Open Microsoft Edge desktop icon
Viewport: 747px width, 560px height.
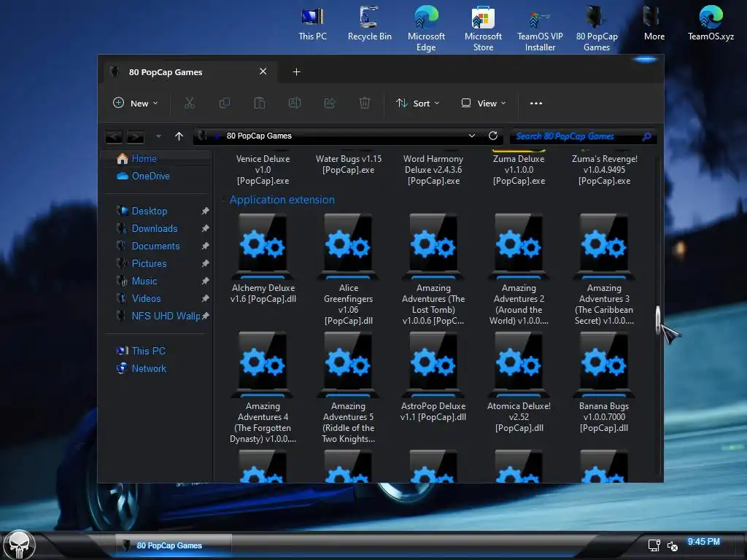(x=426, y=28)
